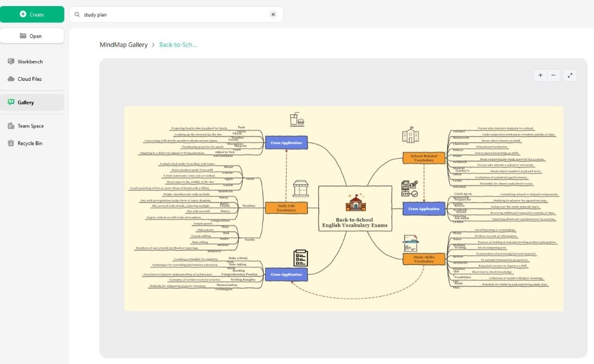Select the School-Related Vocabulary node
The height and width of the screenshot is (364, 594).
[424, 158]
